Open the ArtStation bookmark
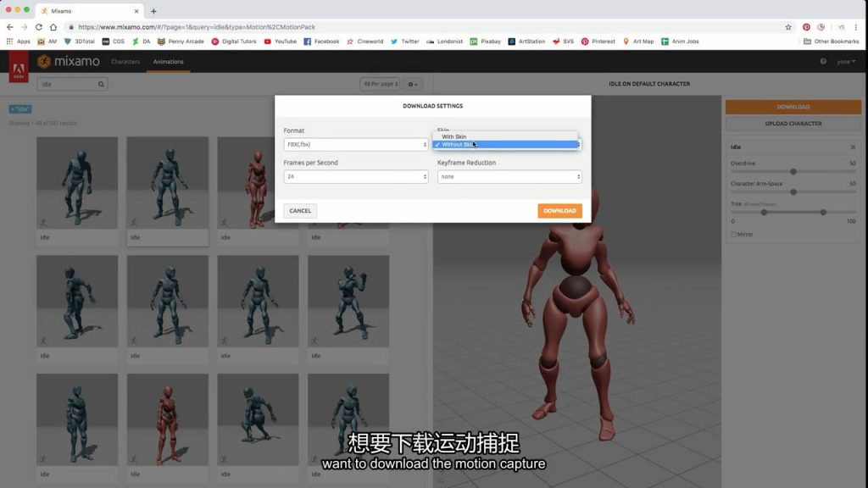Viewport: 868px width, 488px height. (526, 42)
